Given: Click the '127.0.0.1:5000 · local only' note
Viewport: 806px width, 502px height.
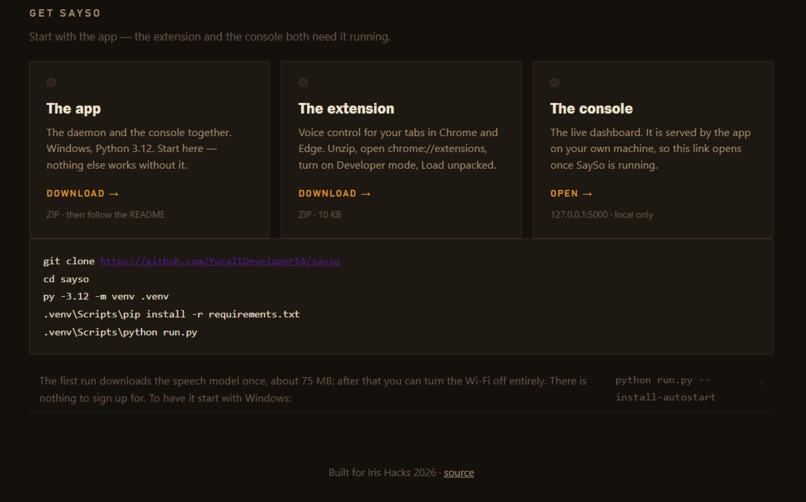Looking at the screenshot, I should pyautogui.click(x=601, y=215).
